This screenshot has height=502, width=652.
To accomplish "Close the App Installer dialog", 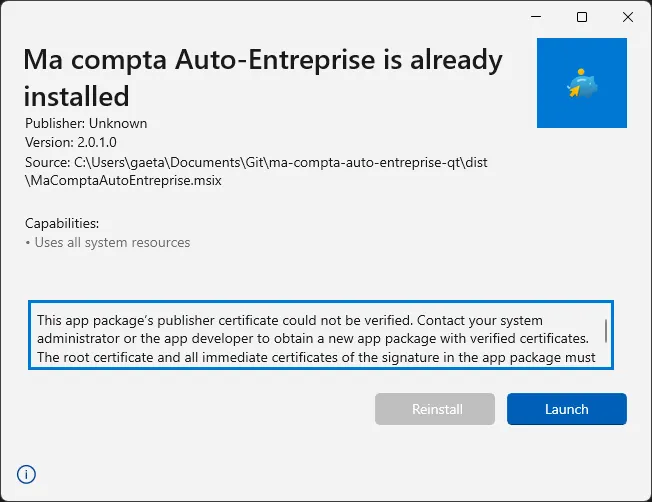I will [626, 17].
